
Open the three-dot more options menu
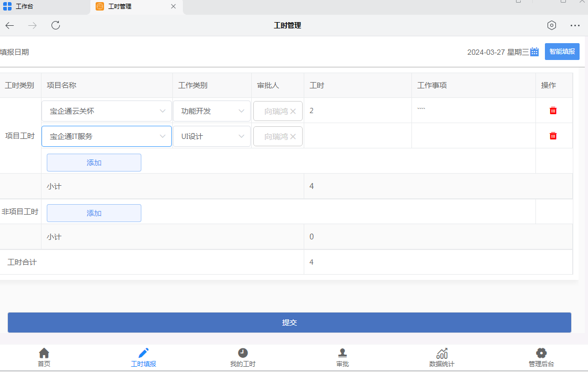[575, 26]
